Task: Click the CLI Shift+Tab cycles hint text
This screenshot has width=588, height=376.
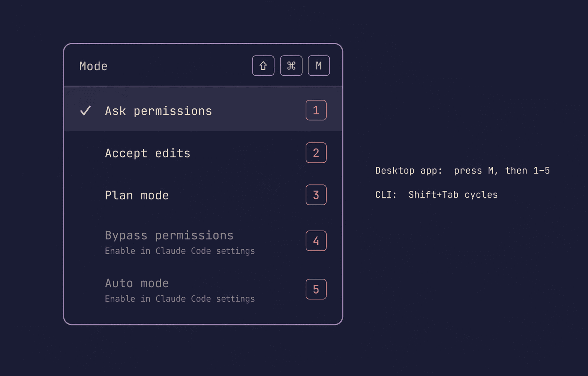Action: pyautogui.click(x=436, y=195)
